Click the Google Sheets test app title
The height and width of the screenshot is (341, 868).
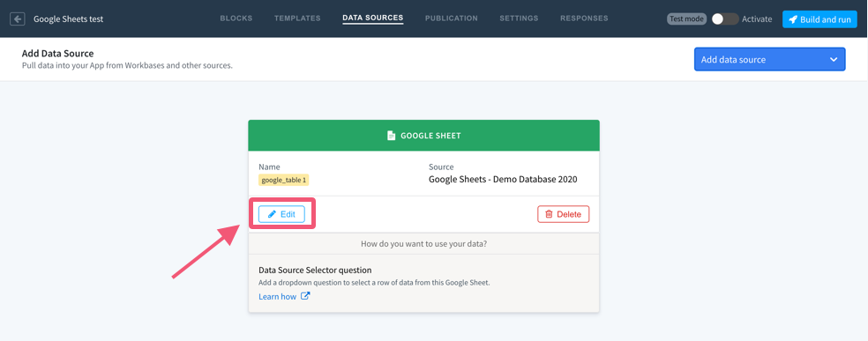(x=68, y=19)
